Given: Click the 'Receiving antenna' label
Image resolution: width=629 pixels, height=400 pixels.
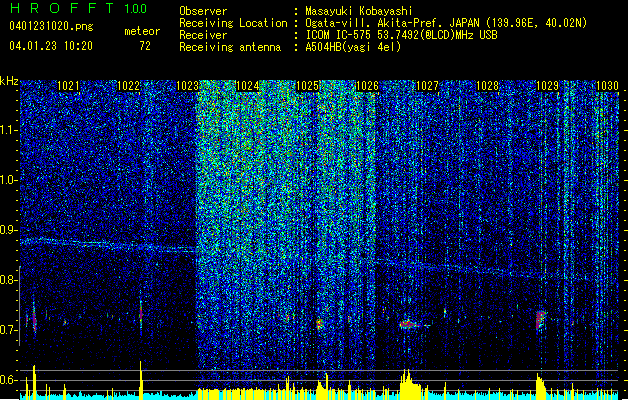Looking at the screenshot, I should click(230, 47).
